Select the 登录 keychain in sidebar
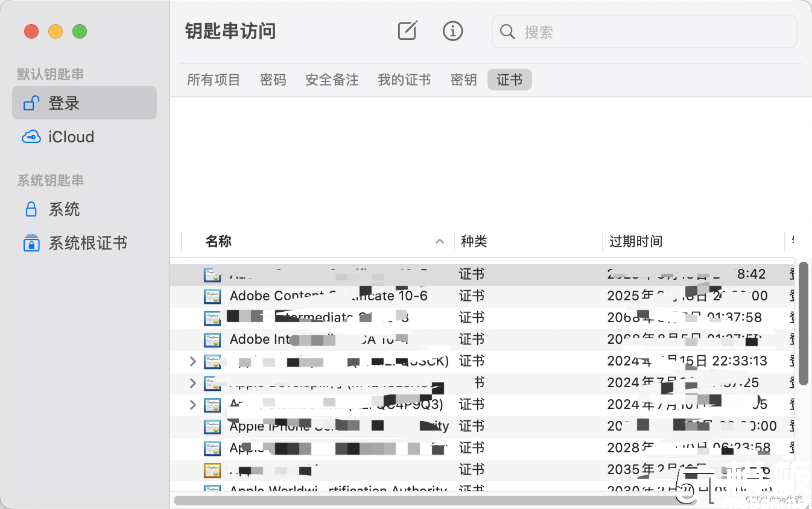Image resolution: width=812 pixels, height=509 pixels. click(x=84, y=103)
